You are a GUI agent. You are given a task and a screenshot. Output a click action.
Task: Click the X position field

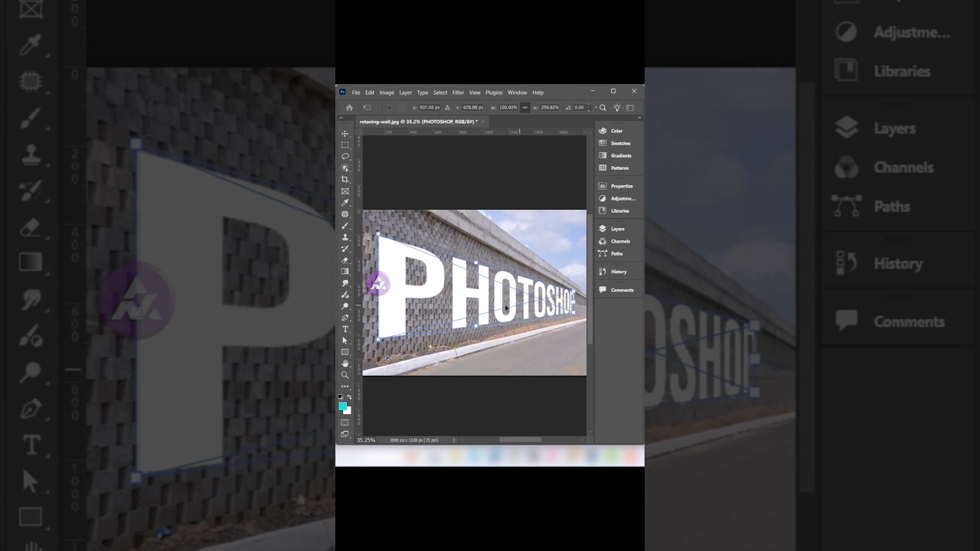(430, 108)
